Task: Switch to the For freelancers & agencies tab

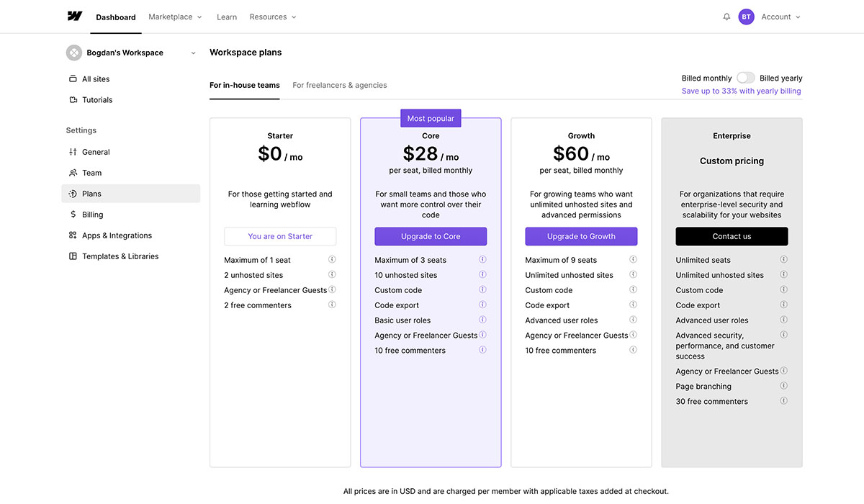Action: [339, 84]
